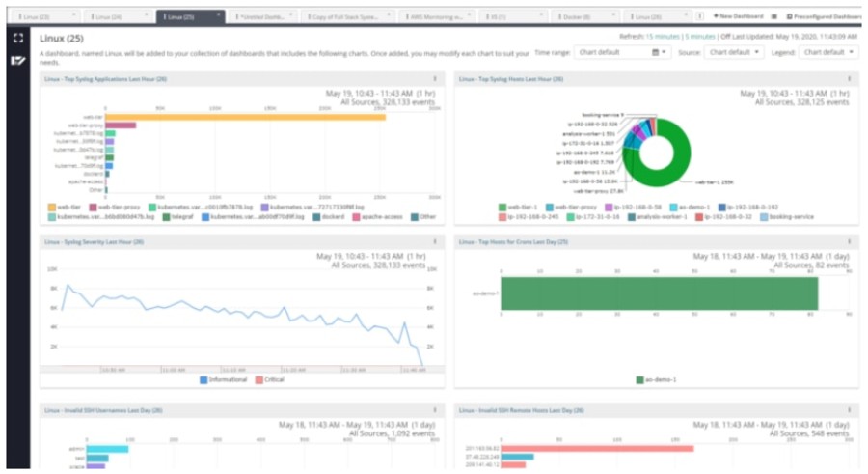The image size is (868, 474).
Task: Open menu of Syslog Severity chart
Action: coord(435,242)
